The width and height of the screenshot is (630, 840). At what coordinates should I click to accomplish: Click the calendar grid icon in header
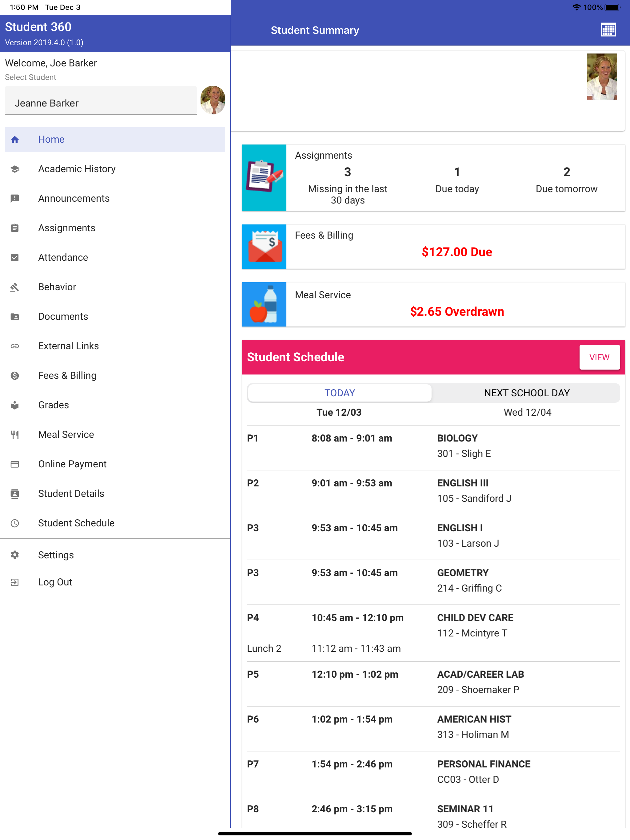[x=608, y=30]
